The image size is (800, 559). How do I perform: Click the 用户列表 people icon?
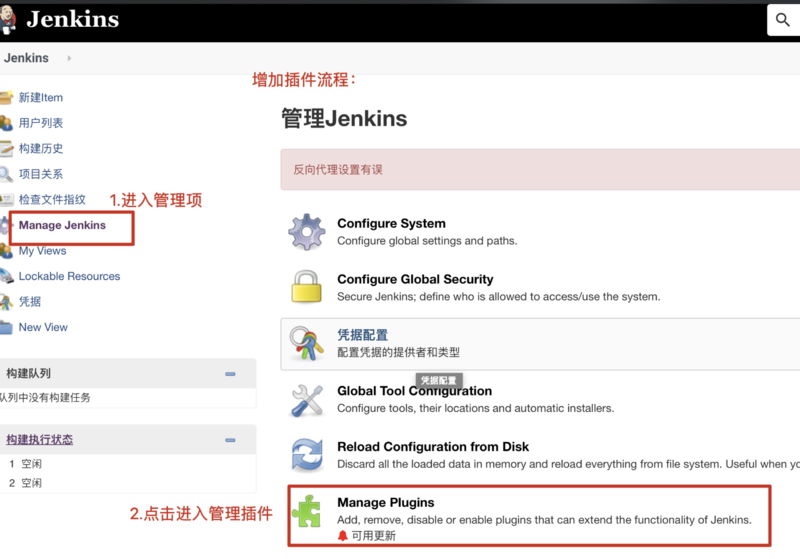[6, 123]
